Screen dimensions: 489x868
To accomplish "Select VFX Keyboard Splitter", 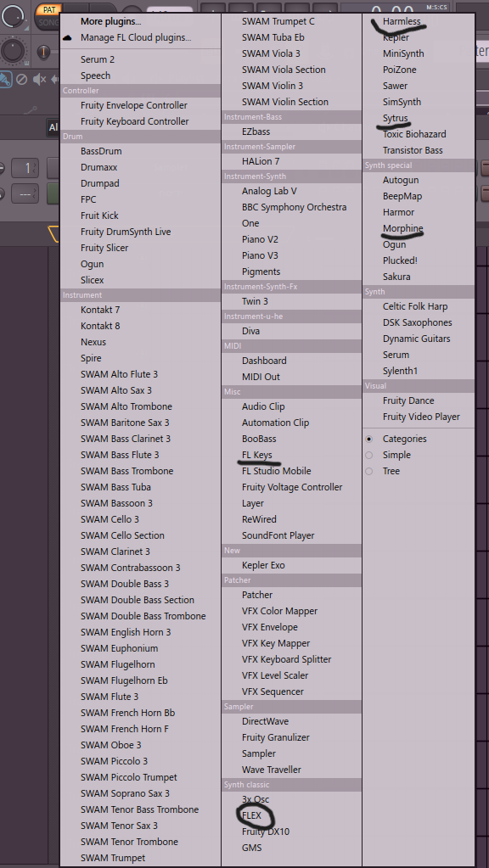I will [x=286, y=659].
